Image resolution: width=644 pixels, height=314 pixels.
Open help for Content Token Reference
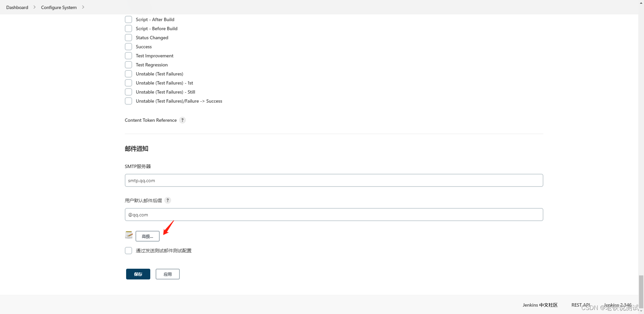[182, 120]
